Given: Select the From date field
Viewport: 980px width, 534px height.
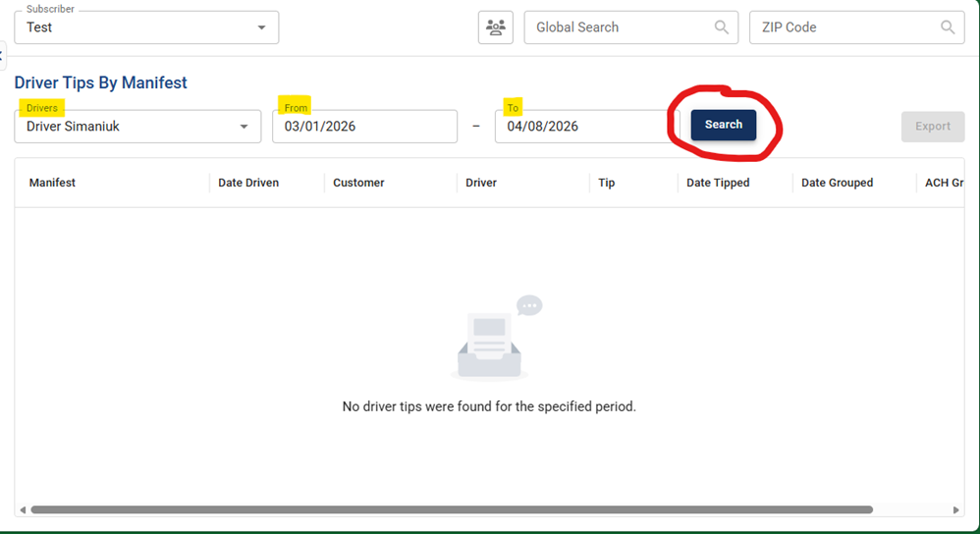Looking at the screenshot, I should click(364, 127).
